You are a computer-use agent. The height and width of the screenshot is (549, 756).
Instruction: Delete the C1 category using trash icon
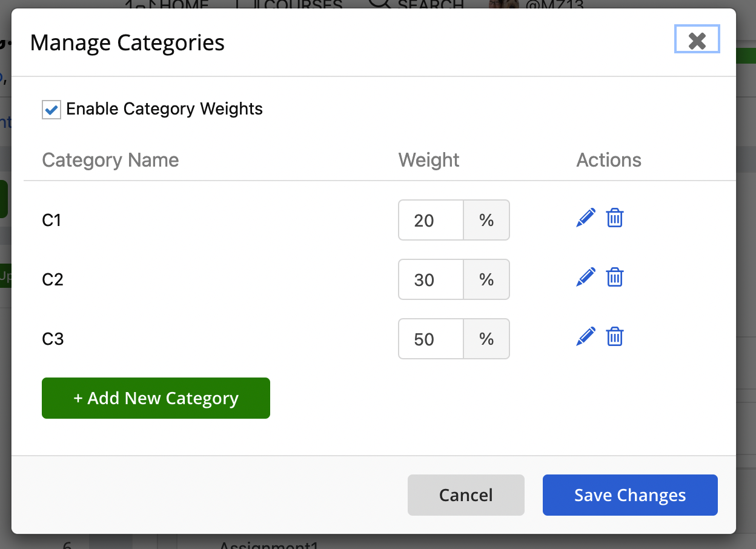tap(615, 218)
